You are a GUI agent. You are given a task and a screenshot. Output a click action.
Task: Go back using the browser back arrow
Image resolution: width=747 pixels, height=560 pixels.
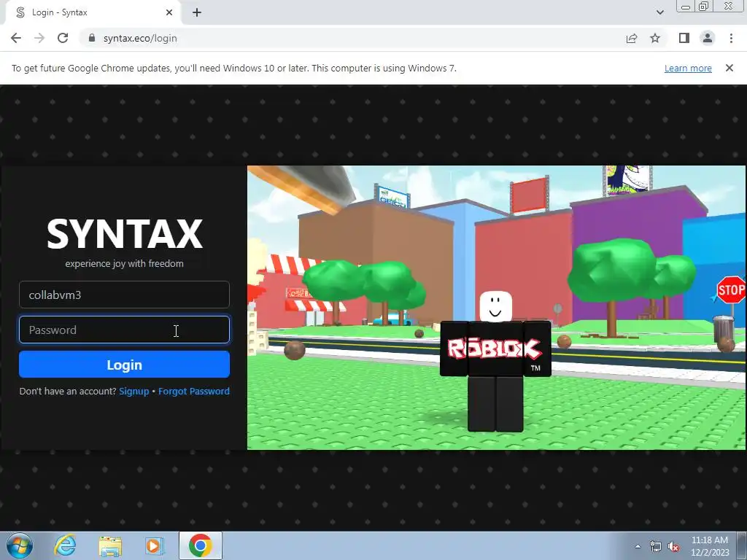(x=16, y=38)
